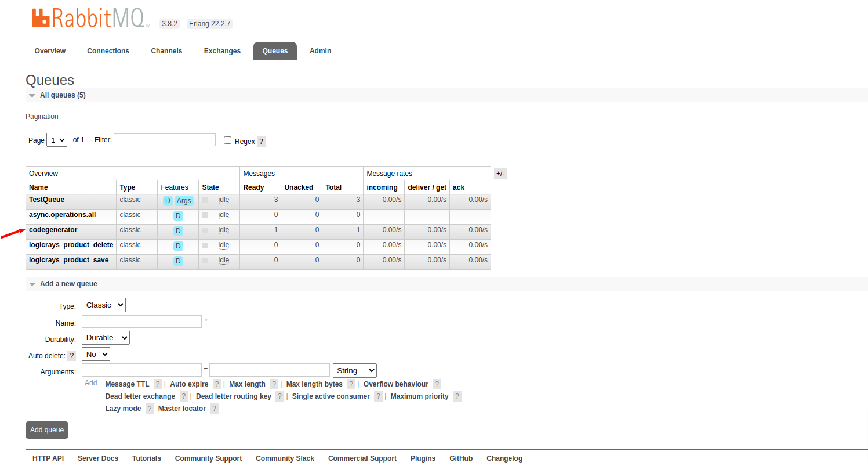Click the state indicator square for TestQueue
This screenshot has height=473, width=868.
click(x=205, y=200)
